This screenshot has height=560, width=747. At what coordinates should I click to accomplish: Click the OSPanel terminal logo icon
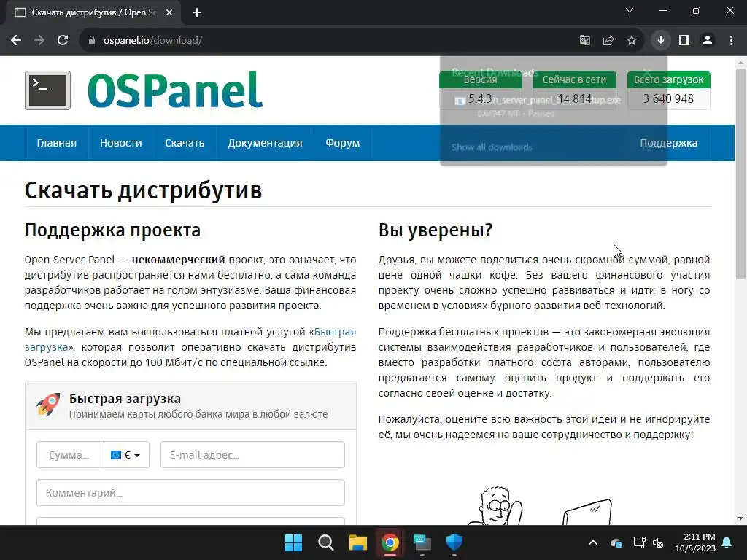click(x=47, y=90)
